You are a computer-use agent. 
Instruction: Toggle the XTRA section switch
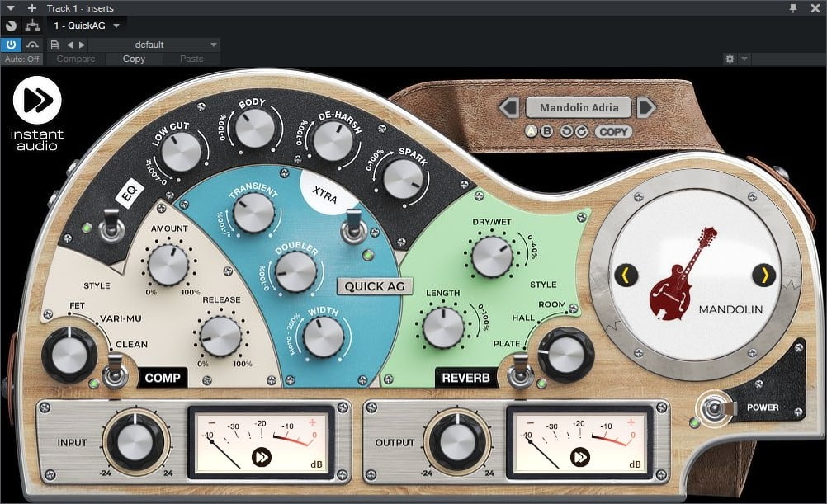353,227
